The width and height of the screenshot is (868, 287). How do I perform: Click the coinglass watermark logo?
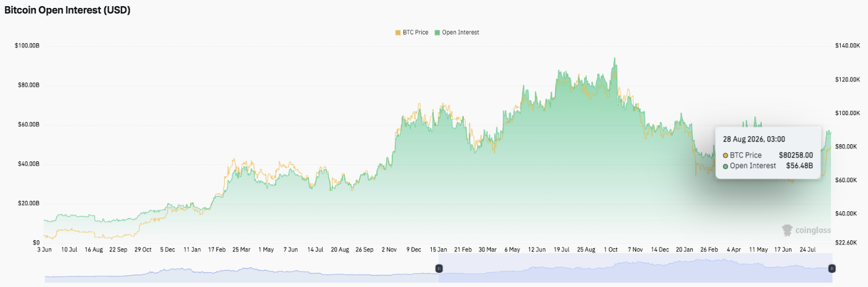pos(806,230)
